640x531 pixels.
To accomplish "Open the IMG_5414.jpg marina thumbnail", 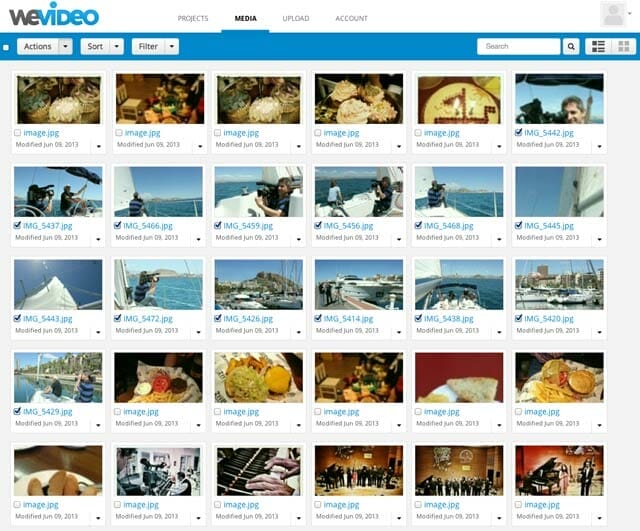I will (x=358, y=284).
